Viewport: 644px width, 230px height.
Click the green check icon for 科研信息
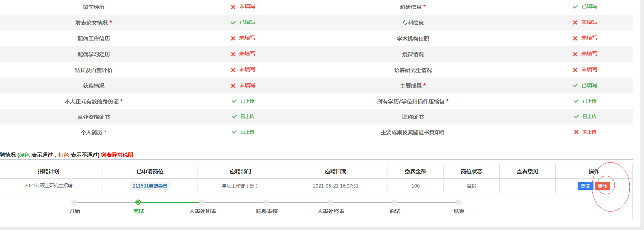click(x=575, y=7)
